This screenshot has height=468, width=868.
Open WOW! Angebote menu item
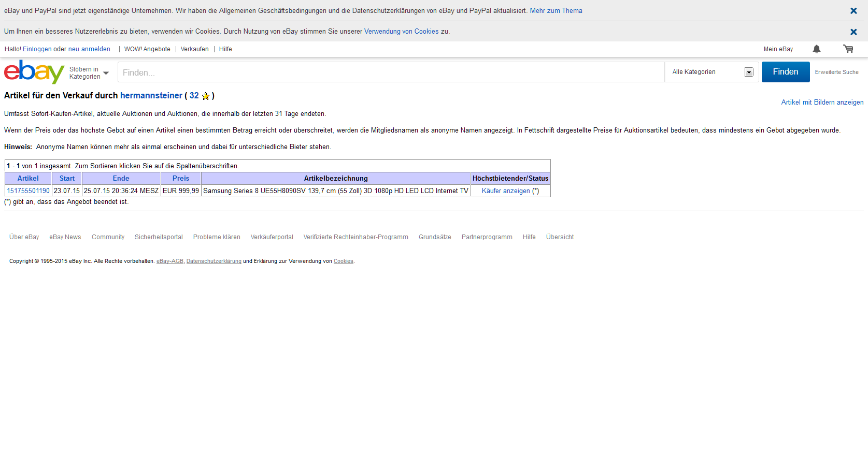(x=147, y=49)
